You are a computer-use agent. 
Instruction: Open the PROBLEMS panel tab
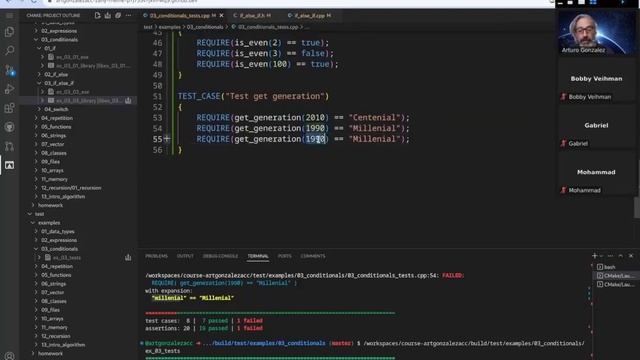[156, 256]
